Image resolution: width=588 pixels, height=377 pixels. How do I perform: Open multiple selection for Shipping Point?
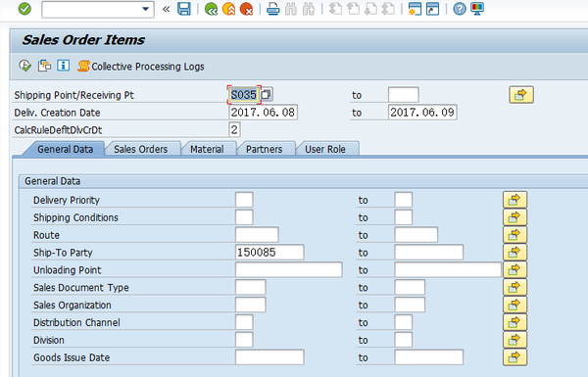(521, 95)
